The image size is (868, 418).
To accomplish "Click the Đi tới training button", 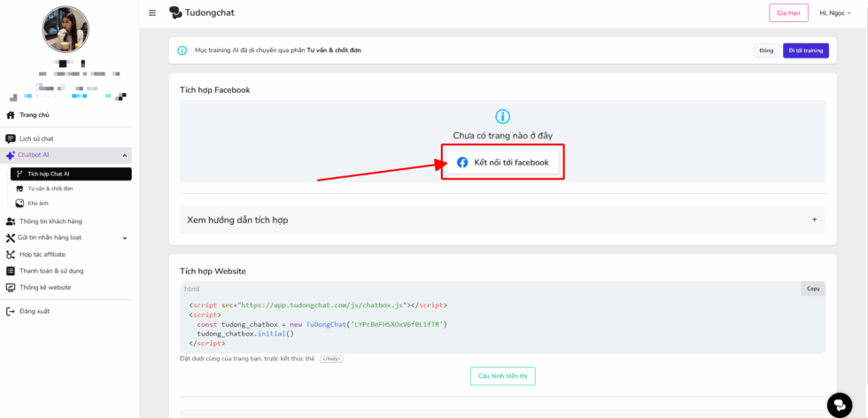I will click(806, 50).
